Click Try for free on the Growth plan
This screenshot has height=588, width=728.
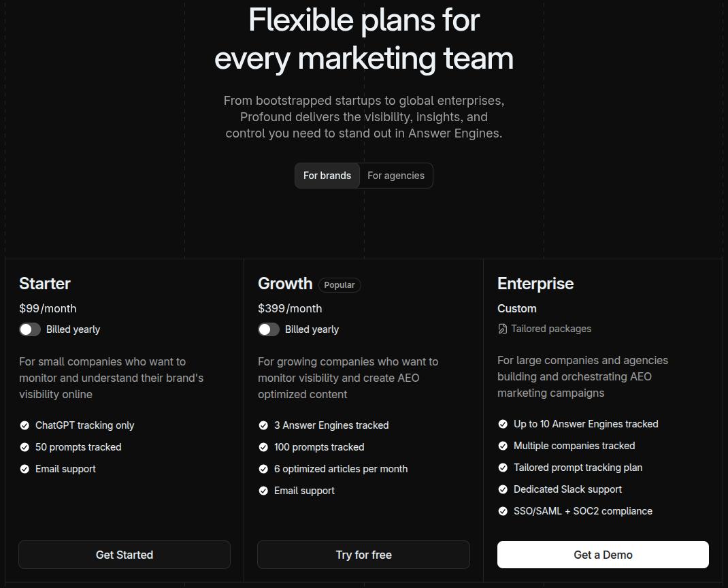click(x=363, y=555)
